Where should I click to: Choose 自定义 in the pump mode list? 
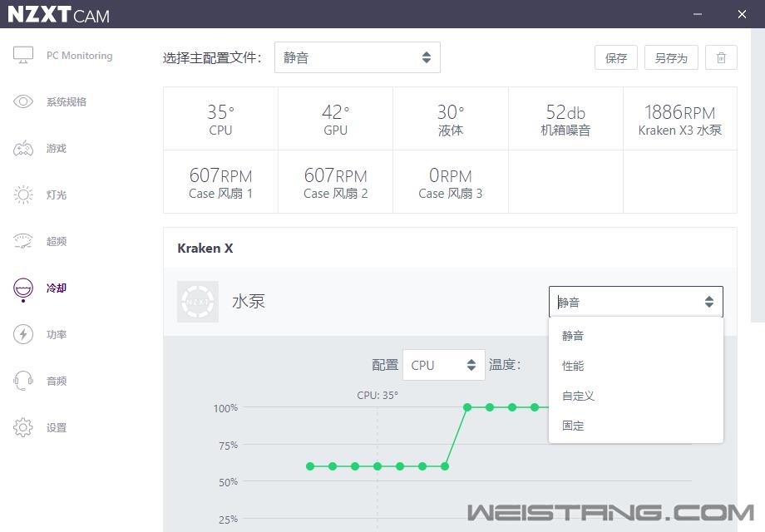click(x=636, y=396)
